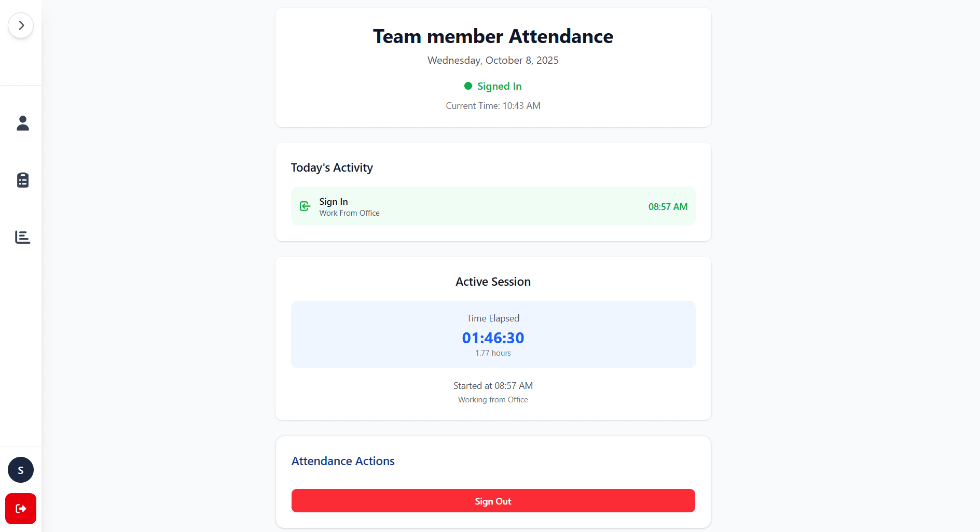Click the red logout icon at sidebar bottom
The image size is (980, 532).
[20, 509]
